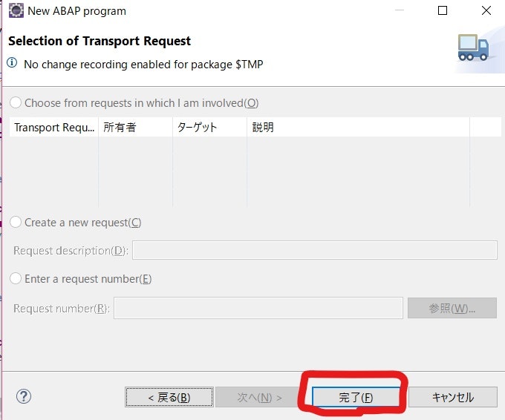505x420 pixels.
Task: Click the 参照(W)... browse button
Action: (452, 309)
